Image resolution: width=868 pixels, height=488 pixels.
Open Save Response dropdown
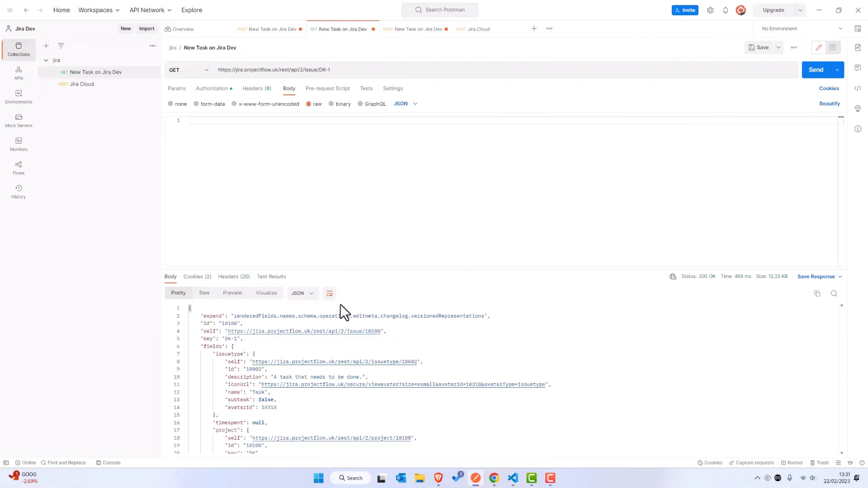click(x=820, y=277)
